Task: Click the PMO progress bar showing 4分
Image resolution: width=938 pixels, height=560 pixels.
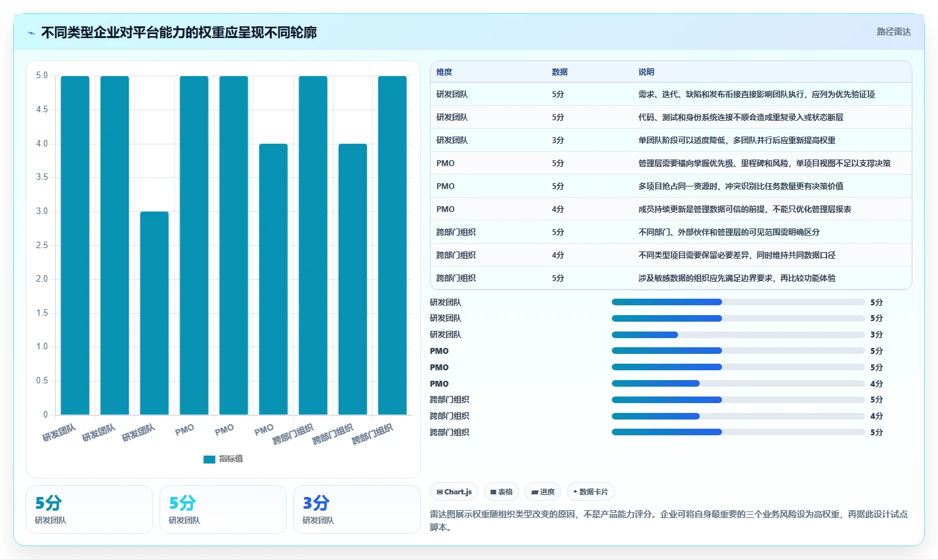Action: click(x=738, y=383)
